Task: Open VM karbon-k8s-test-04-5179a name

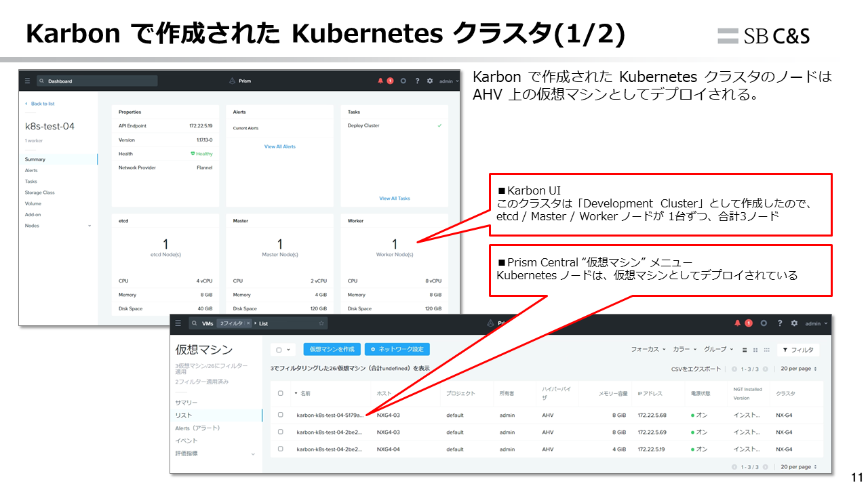Action: 330,415
